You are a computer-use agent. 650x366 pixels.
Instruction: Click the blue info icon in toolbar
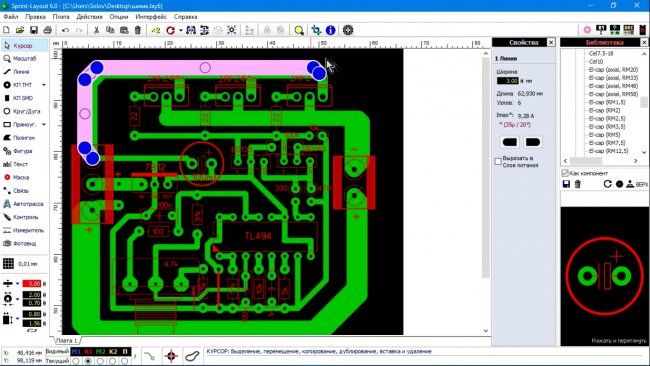[x=330, y=30]
